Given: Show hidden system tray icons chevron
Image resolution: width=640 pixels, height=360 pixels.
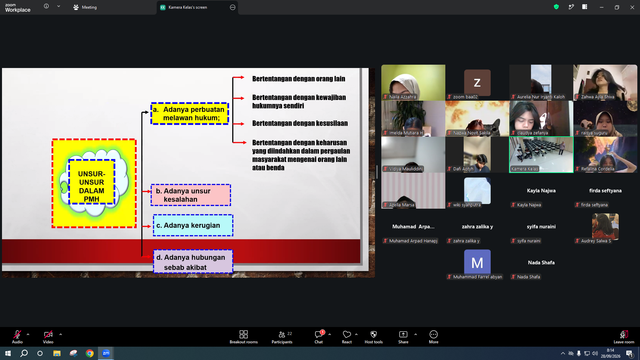Looking at the screenshot, I should pos(562,353).
